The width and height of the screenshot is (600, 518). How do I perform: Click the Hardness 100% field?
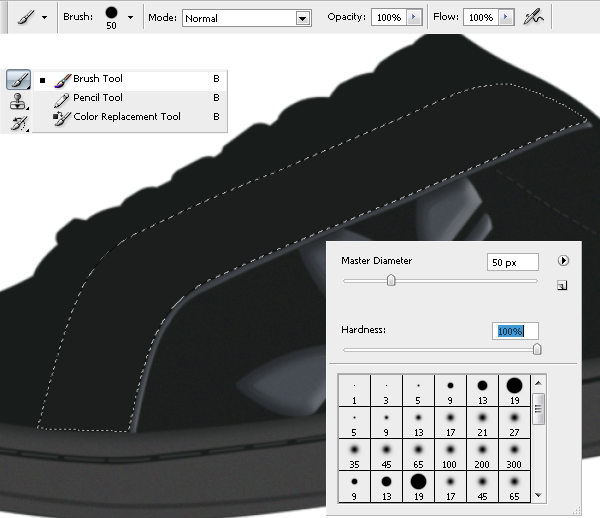515,331
